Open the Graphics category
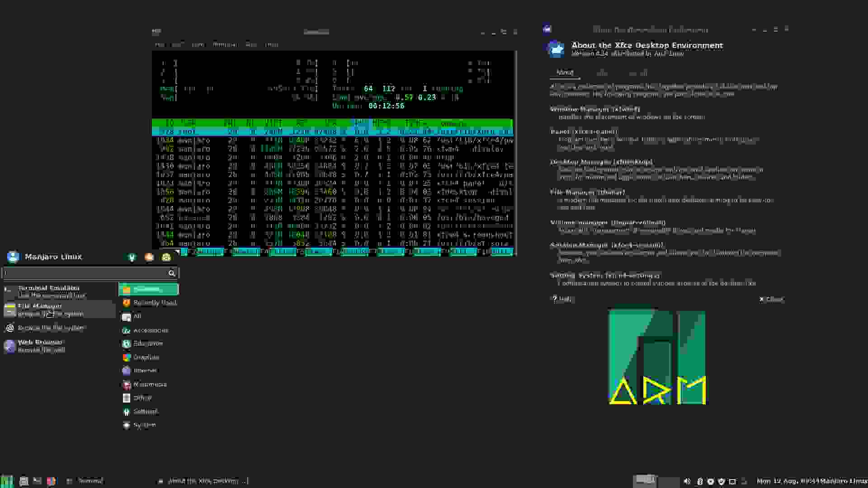 146,357
